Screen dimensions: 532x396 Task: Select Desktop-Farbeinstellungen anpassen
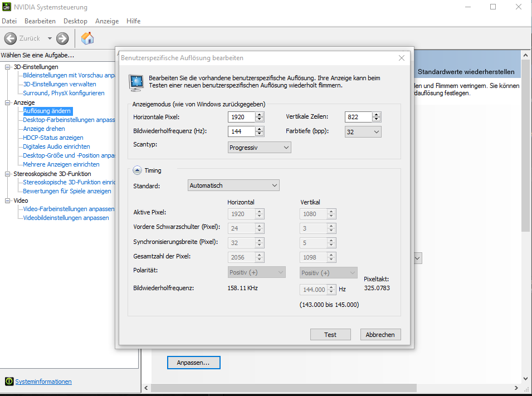point(69,120)
